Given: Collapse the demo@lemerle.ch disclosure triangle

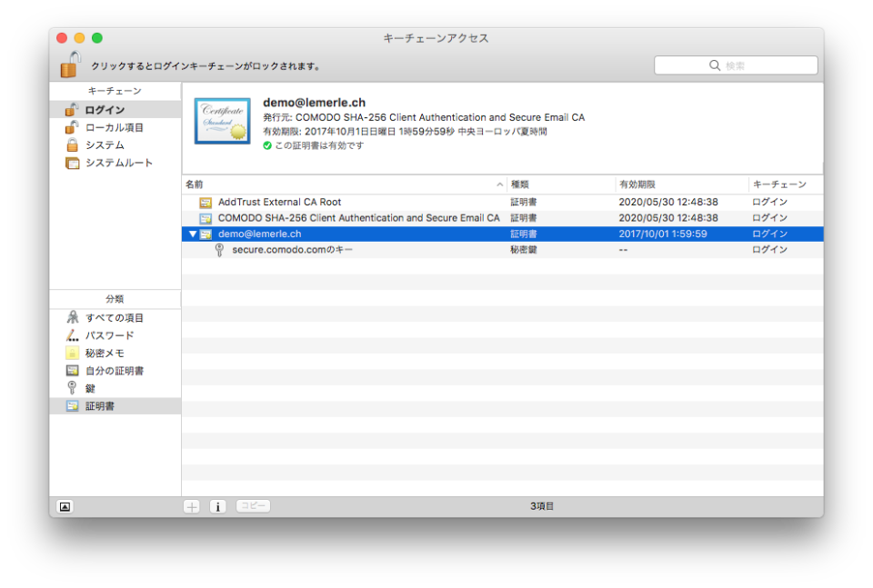Looking at the screenshot, I should click(192, 234).
